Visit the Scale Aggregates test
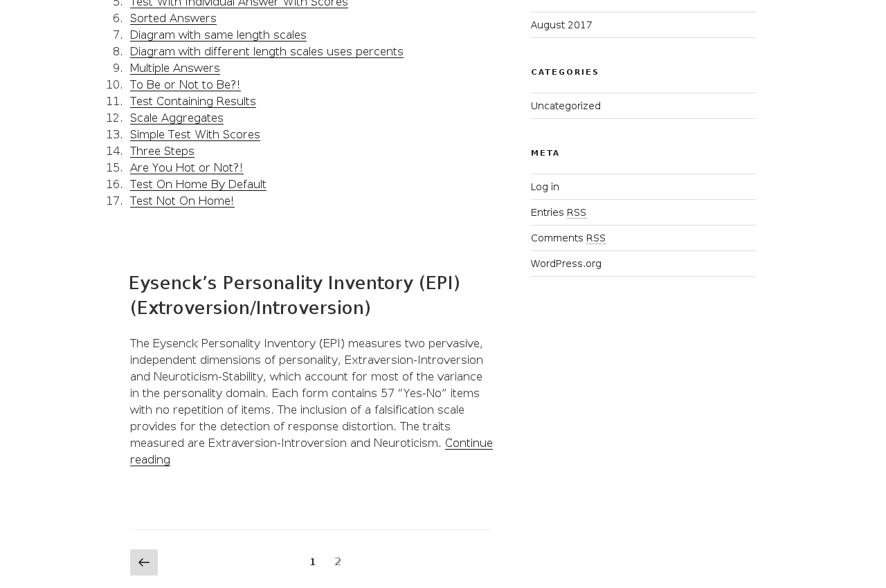886x588 pixels. (177, 118)
